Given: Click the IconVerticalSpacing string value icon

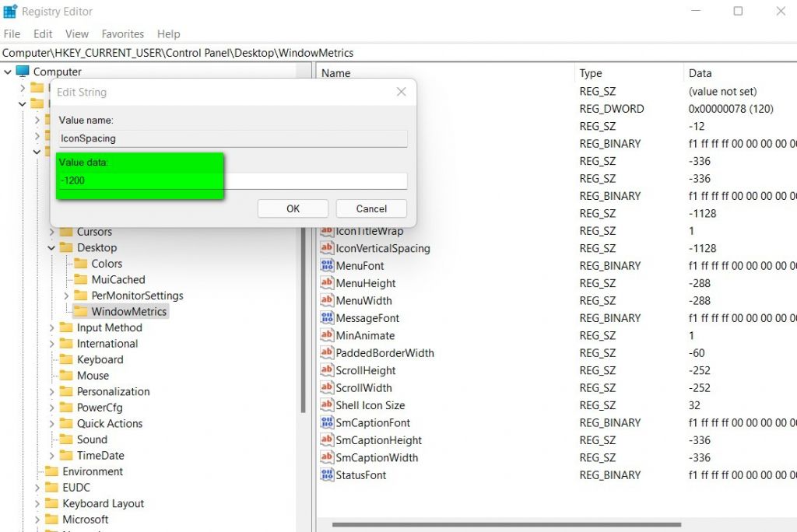Looking at the screenshot, I should (x=327, y=249).
